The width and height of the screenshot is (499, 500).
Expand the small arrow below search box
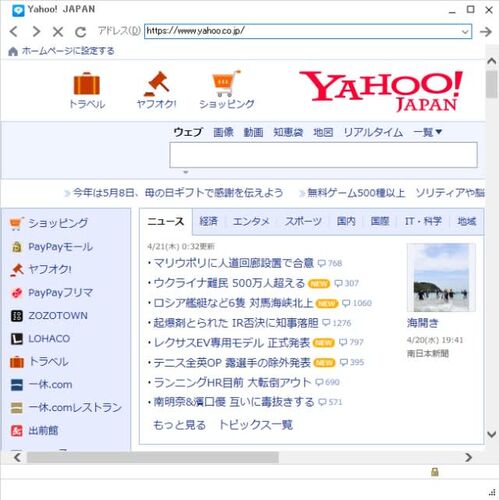pos(186,172)
